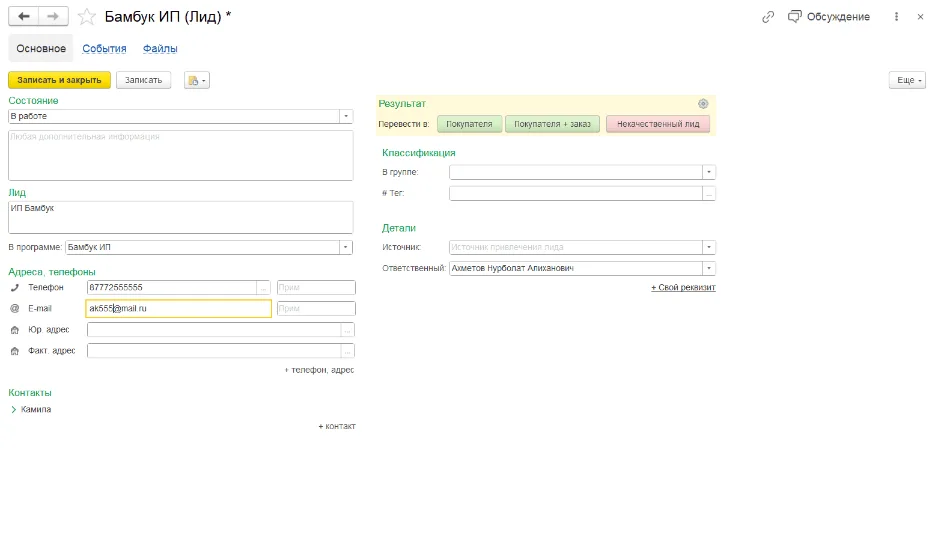This screenshot has width=935, height=550.
Task: Click the # Тег input field
Action: point(576,193)
